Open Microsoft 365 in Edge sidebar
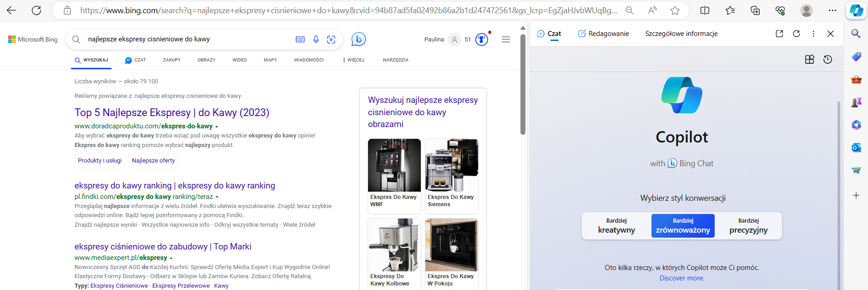Image resolution: width=868 pixels, height=290 pixels. point(856,125)
